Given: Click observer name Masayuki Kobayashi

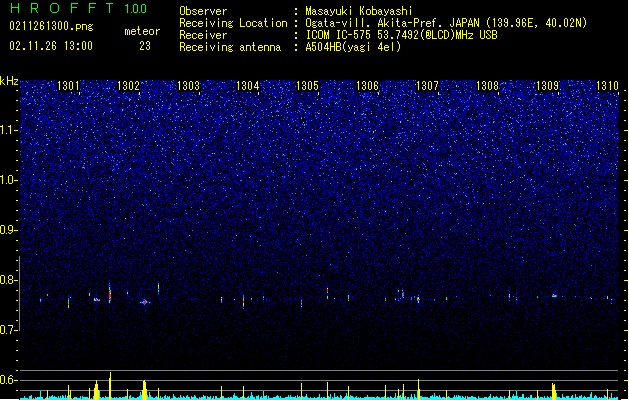Looking at the screenshot, I should [359, 11].
